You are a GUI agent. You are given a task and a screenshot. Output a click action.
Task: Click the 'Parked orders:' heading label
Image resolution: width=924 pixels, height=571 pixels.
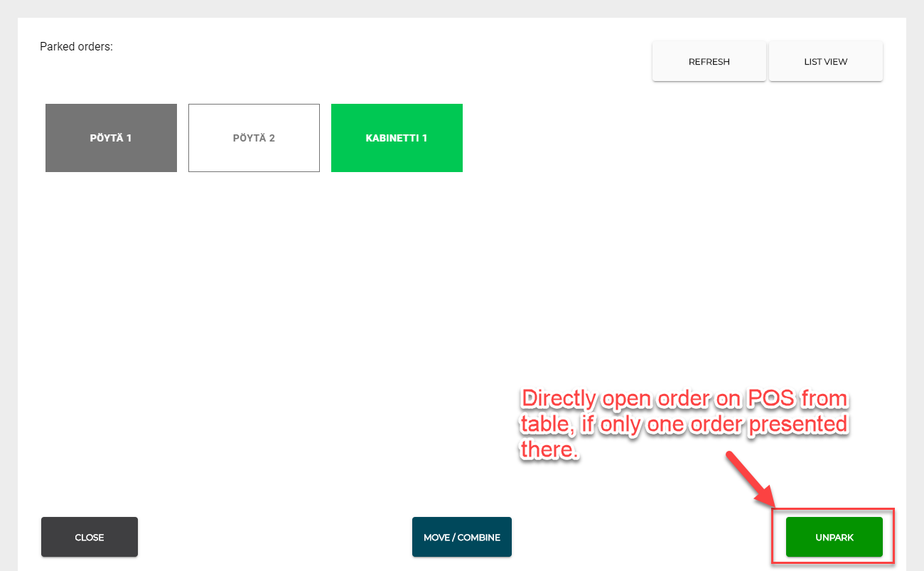tap(76, 47)
